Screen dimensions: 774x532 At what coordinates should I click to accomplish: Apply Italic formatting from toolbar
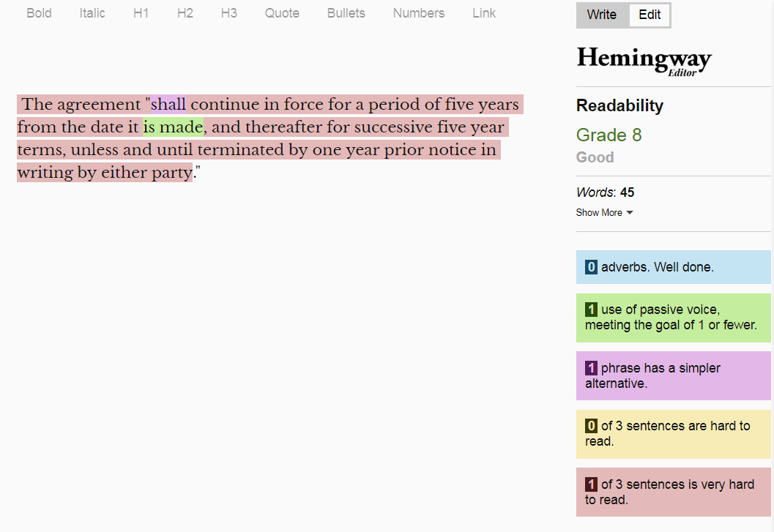(92, 13)
